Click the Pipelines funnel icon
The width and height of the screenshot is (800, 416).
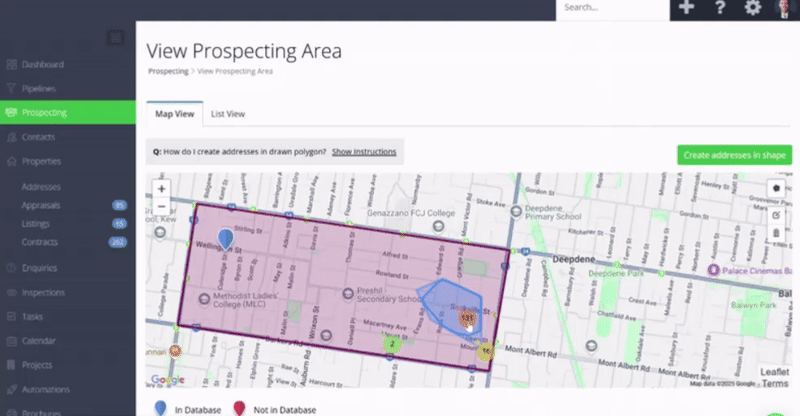11,88
